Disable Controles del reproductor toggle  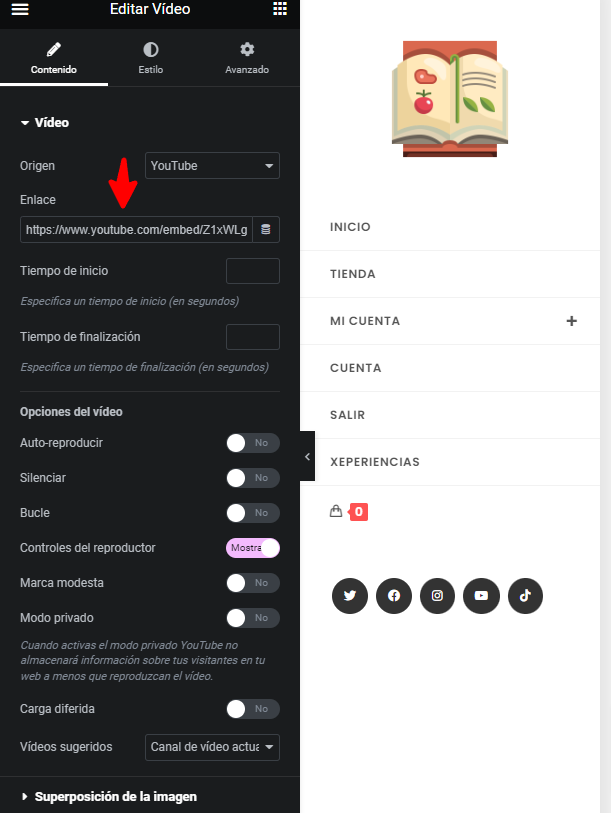coord(253,548)
